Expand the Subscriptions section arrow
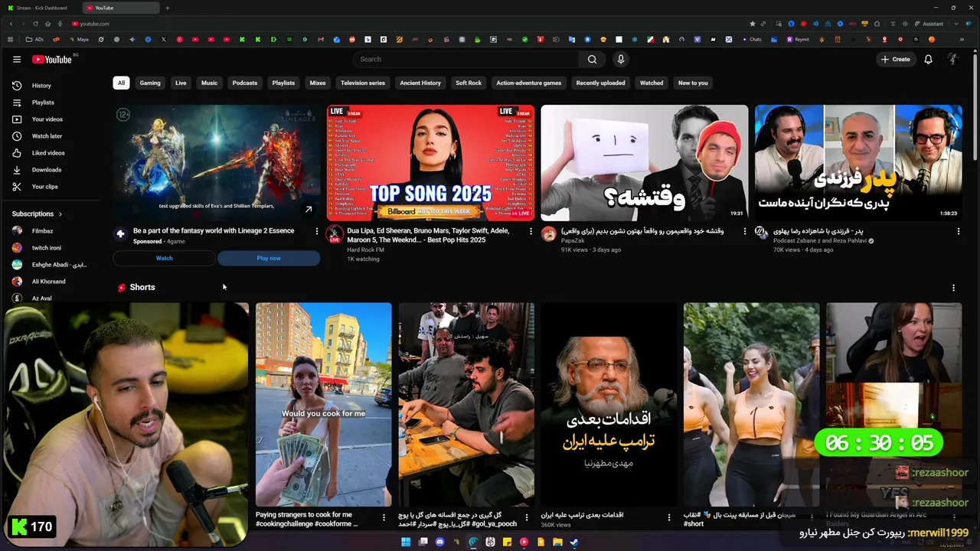The width and height of the screenshot is (980, 551). pyautogui.click(x=60, y=214)
